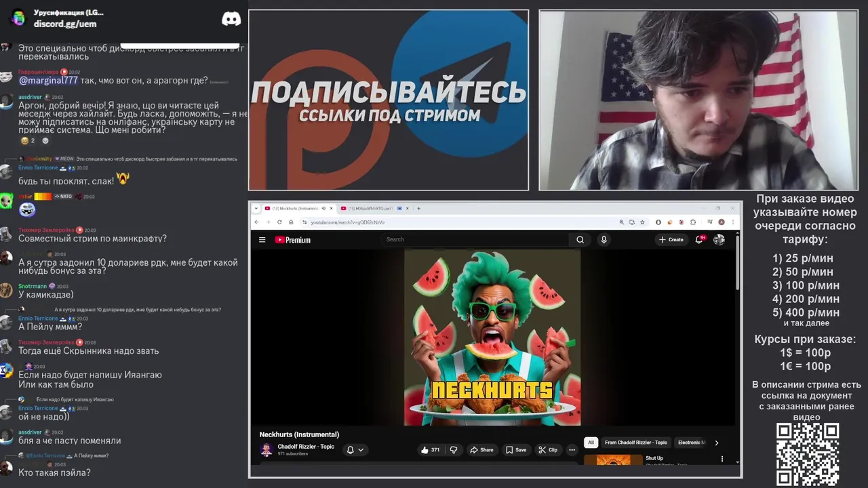
Task: Click the laughing emoji reaction with count 2
Action: tap(28, 141)
